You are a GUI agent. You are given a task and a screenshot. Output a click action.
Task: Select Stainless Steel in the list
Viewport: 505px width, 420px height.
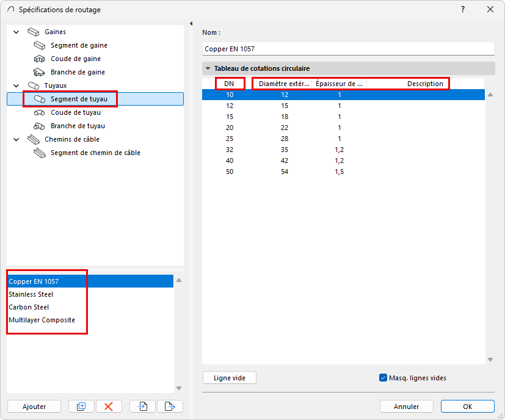90,294
